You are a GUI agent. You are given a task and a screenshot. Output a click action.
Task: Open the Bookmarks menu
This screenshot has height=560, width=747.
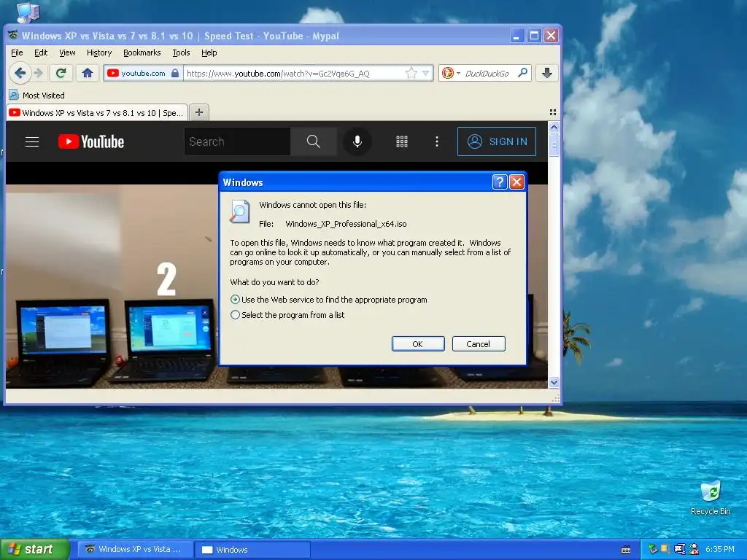coord(142,52)
